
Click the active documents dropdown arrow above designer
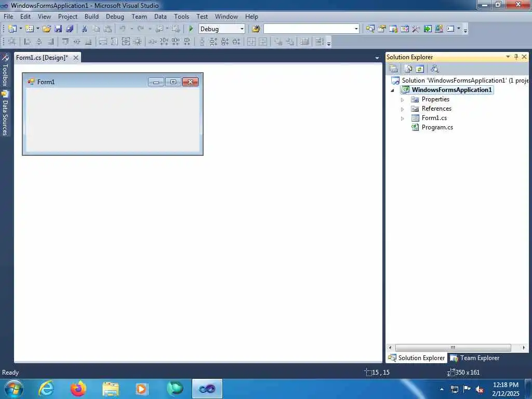(x=377, y=58)
